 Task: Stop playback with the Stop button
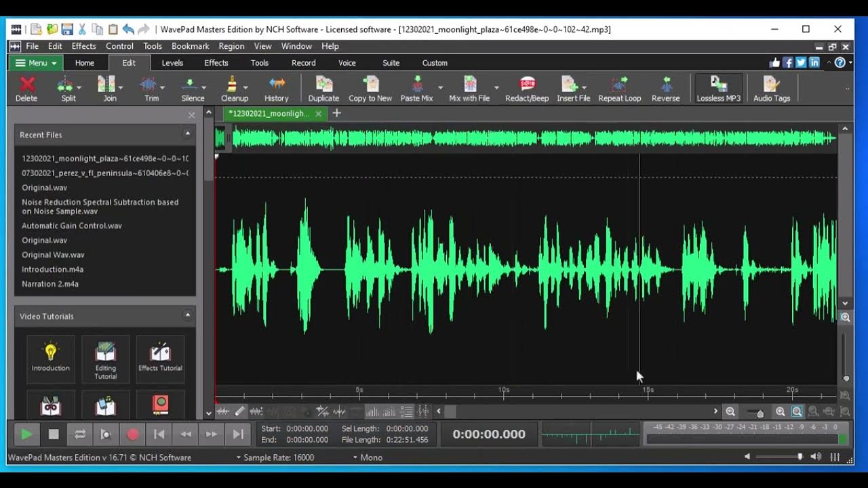pos(54,434)
